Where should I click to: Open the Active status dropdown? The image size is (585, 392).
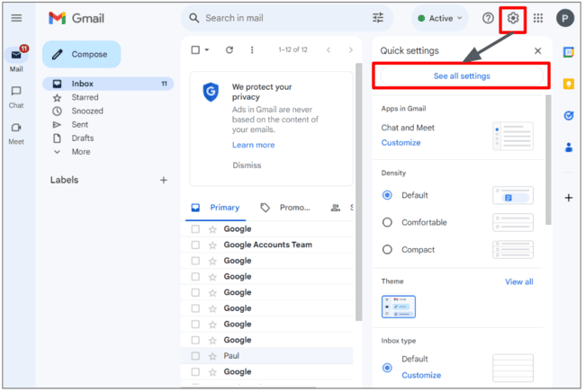pyautogui.click(x=440, y=18)
